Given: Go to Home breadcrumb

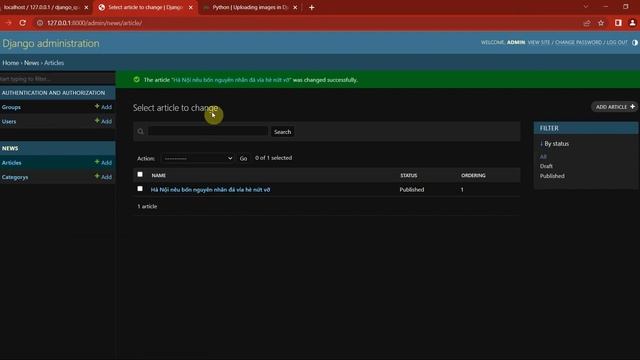Looking at the screenshot, I should click(11, 63).
